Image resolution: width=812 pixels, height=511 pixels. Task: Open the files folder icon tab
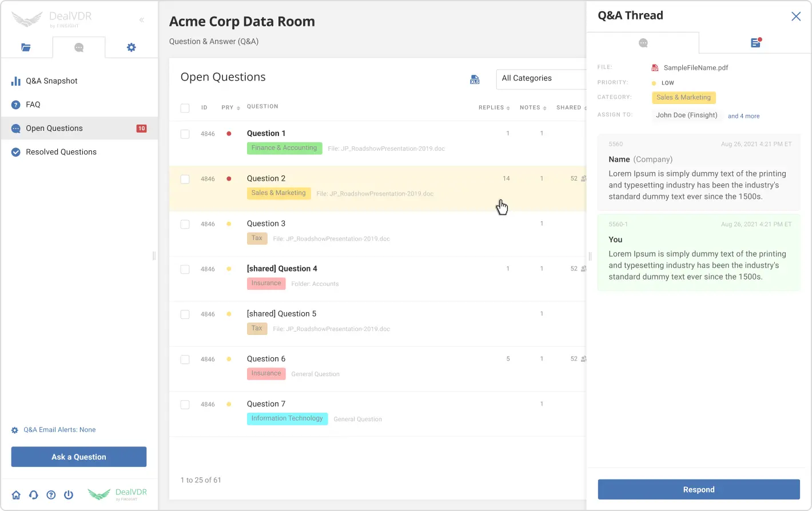coord(26,47)
